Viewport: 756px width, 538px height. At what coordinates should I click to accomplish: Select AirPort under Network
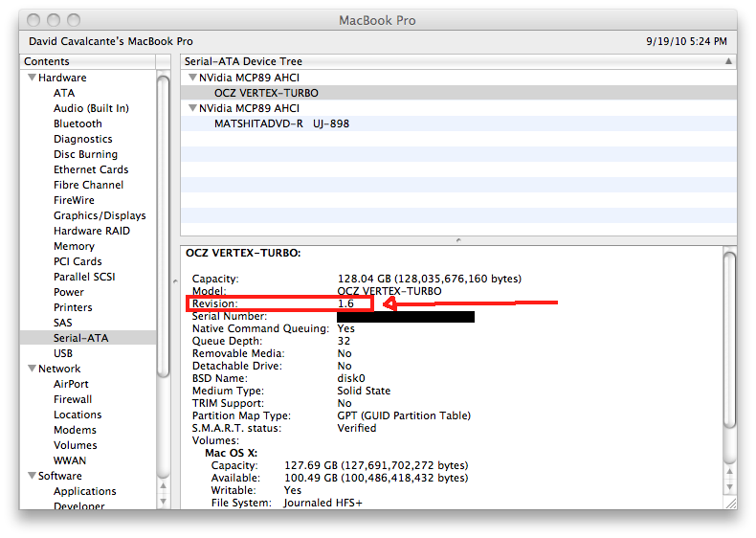(x=71, y=384)
